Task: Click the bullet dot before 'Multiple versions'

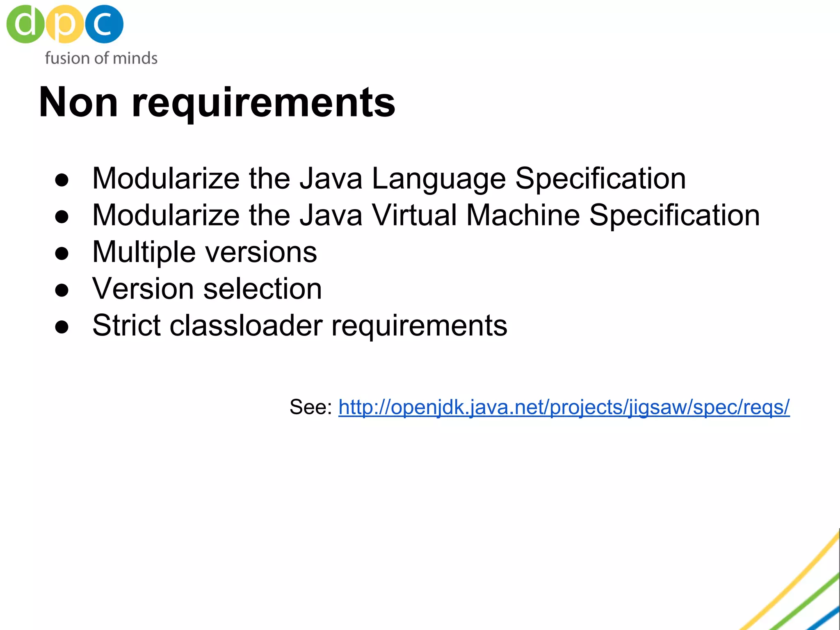Action: click(62, 253)
